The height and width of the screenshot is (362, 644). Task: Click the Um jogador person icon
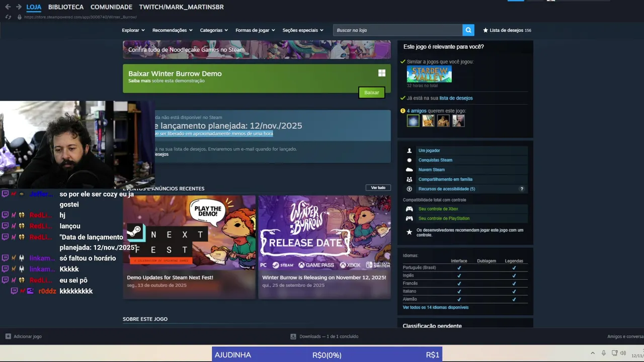coord(409,150)
